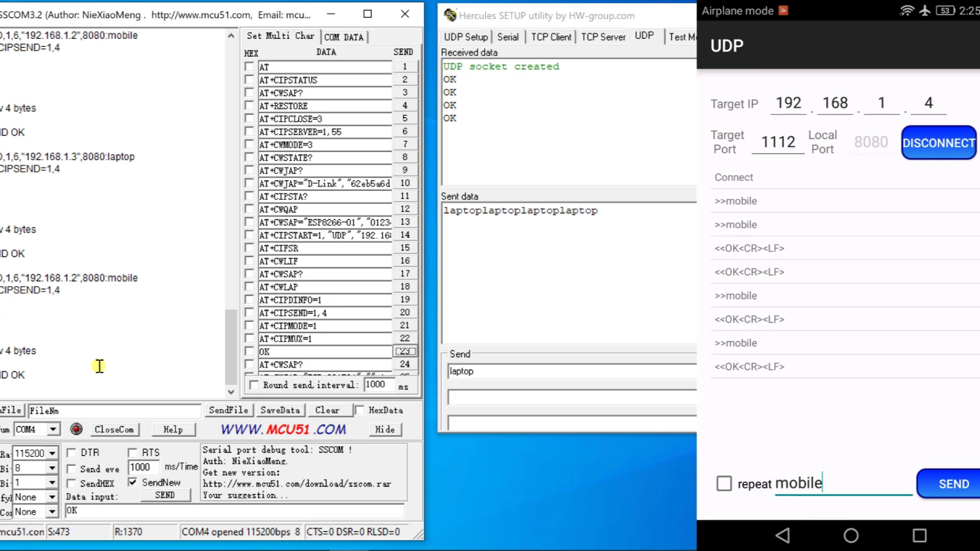Open the data bits 8 dropdown
The width and height of the screenshot is (980, 551).
[x=52, y=468]
